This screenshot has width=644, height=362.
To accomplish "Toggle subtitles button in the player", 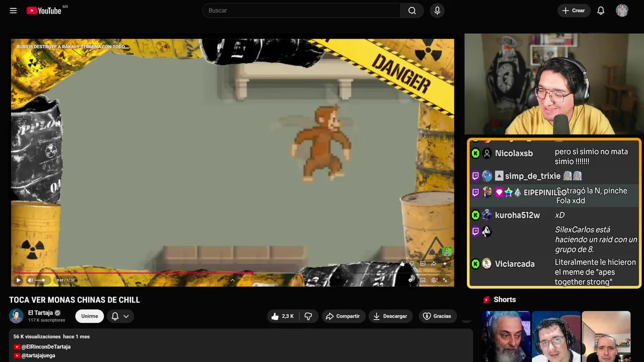I will click(423, 280).
